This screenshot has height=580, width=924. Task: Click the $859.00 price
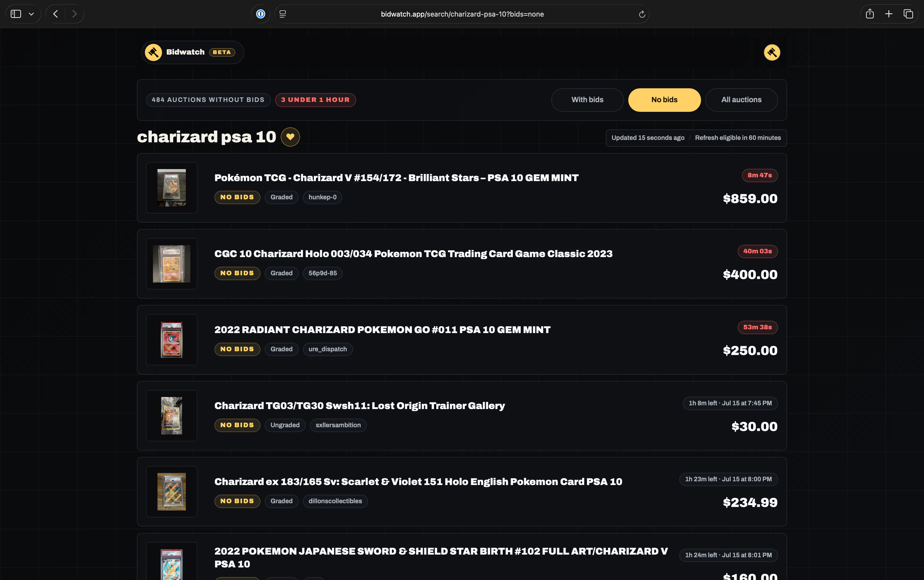coord(750,199)
